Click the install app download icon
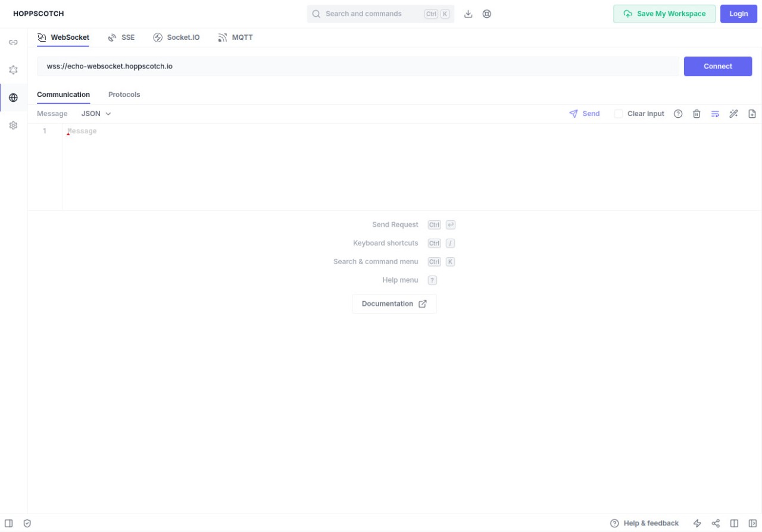The image size is (762, 532). (468, 14)
